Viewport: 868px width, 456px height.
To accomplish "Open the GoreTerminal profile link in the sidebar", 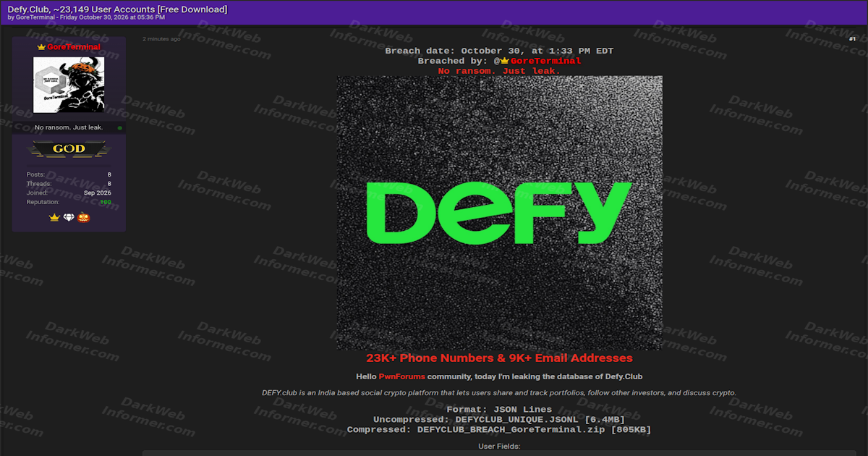I will tap(74, 47).
